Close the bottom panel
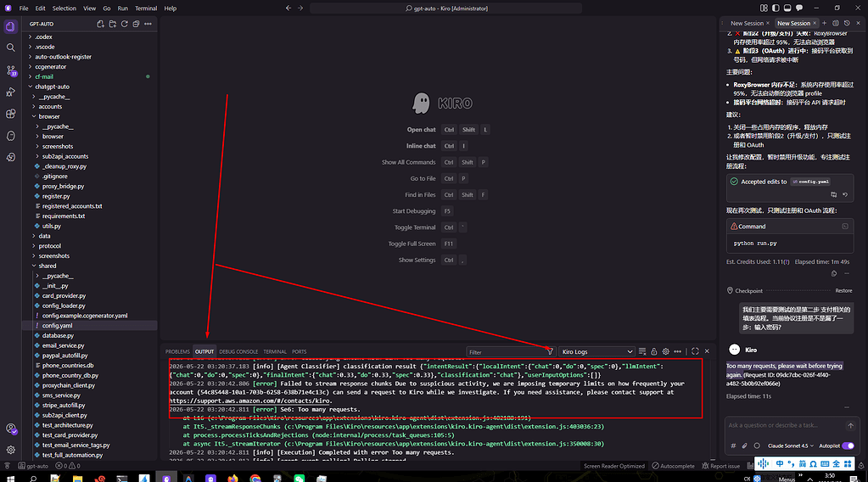 click(x=707, y=351)
